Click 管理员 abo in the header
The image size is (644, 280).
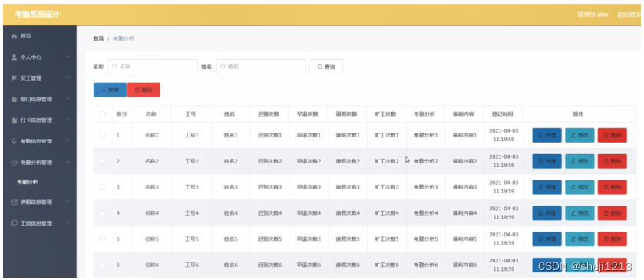point(593,15)
